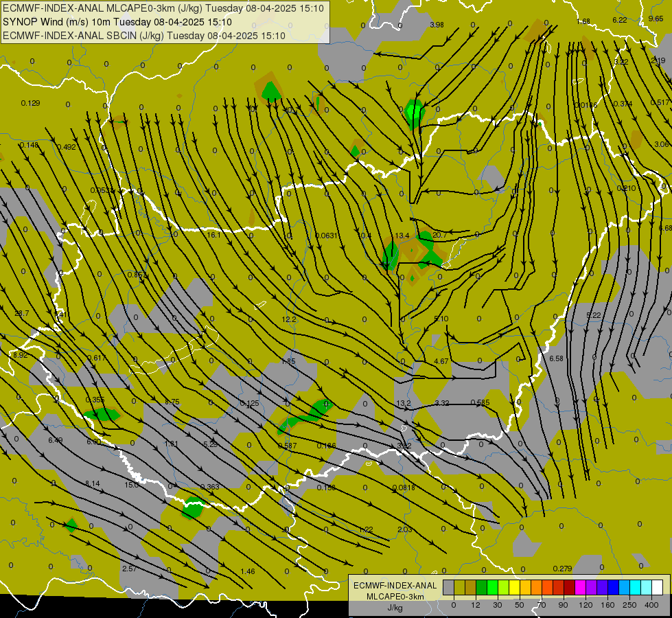Click the map value 8.92
The width and height of the screenshot is (672, 618).
pos(20,355)
